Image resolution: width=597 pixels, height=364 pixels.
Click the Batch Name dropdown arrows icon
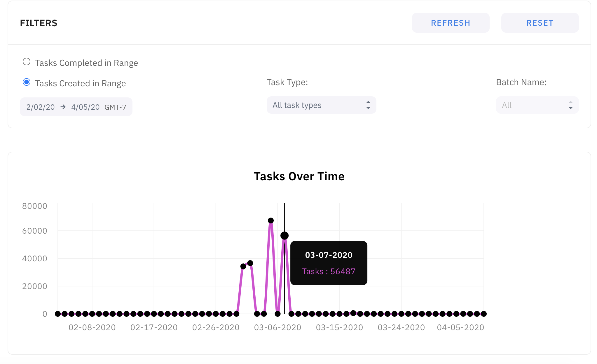570,105
